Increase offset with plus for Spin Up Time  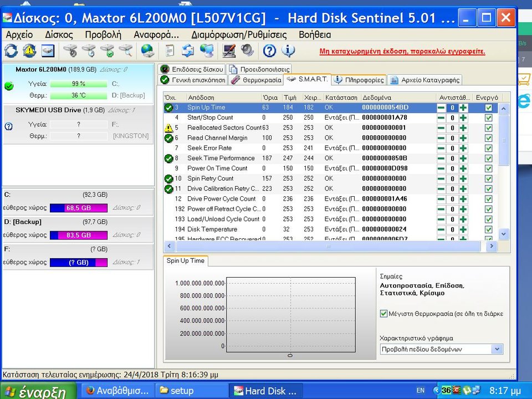pyautogui.click(x=463, y=108)
